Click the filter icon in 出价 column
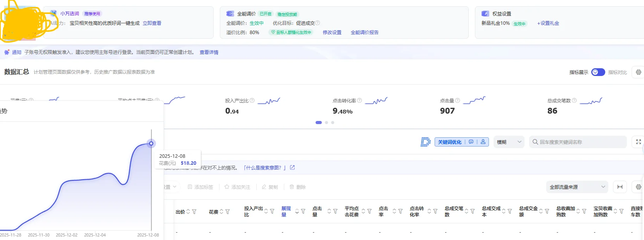The height and width of the screenshot is (240, 644). (x=194, y=212)
